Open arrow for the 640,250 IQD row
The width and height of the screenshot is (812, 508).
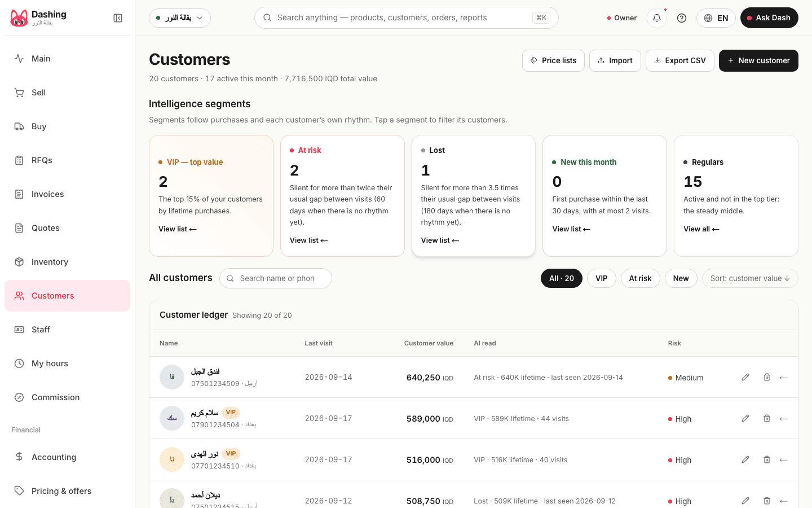(x=783, y=378)
